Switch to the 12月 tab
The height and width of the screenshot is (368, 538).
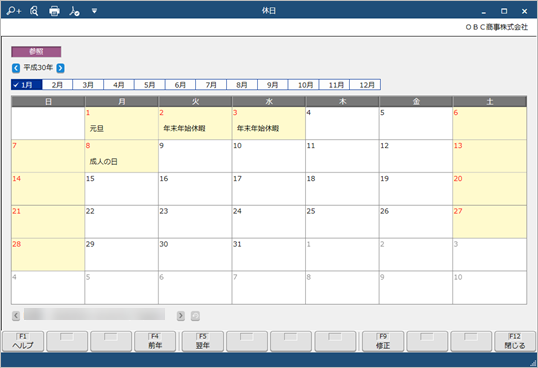point(365,85)
